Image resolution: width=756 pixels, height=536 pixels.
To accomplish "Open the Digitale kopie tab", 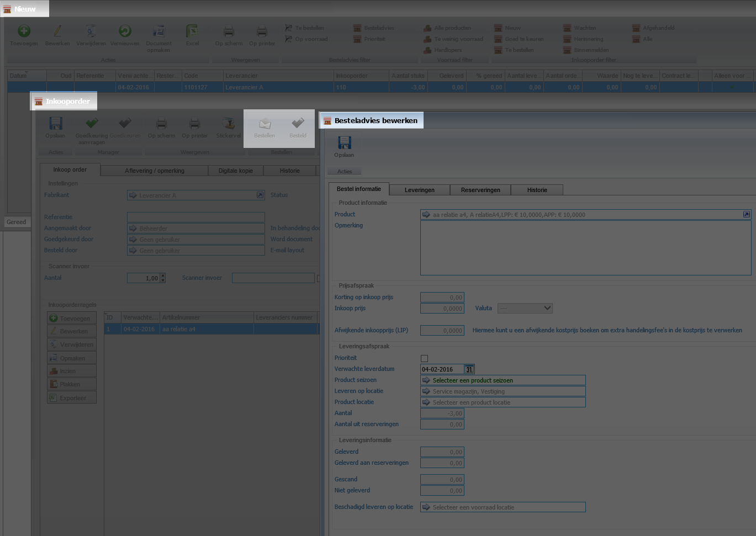I will point(235,171).
